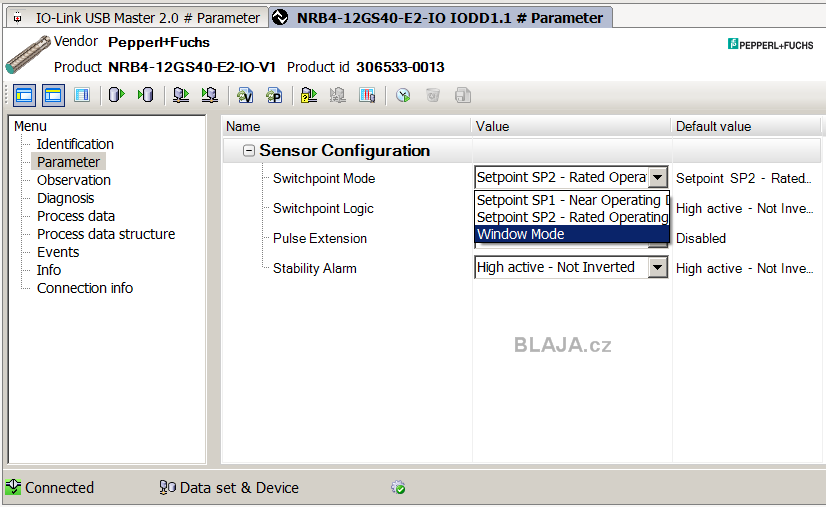Click the red-striped table icon
This screenshot has height=507, width=826.
367,95
